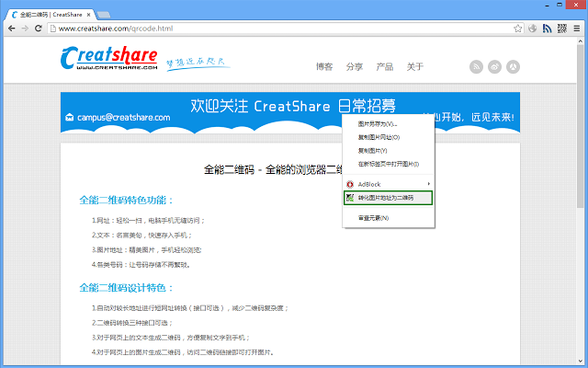Open the Chrome hamburger menu

point(576,29)
